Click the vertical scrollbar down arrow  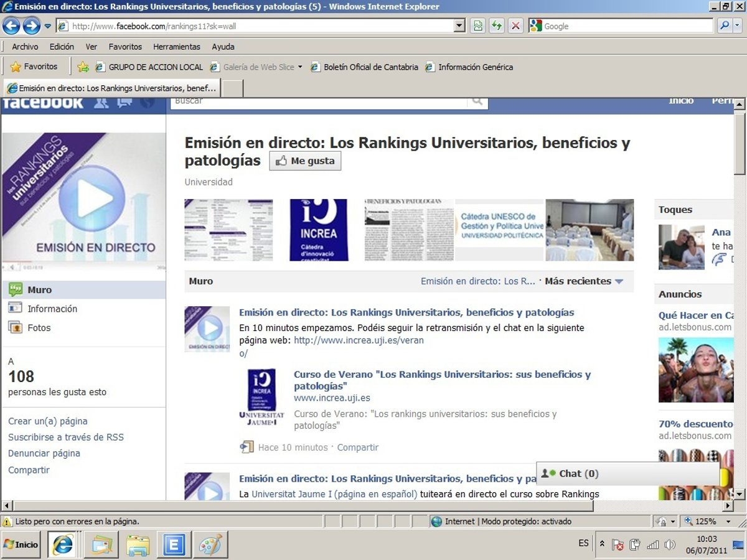click(740, 494)
